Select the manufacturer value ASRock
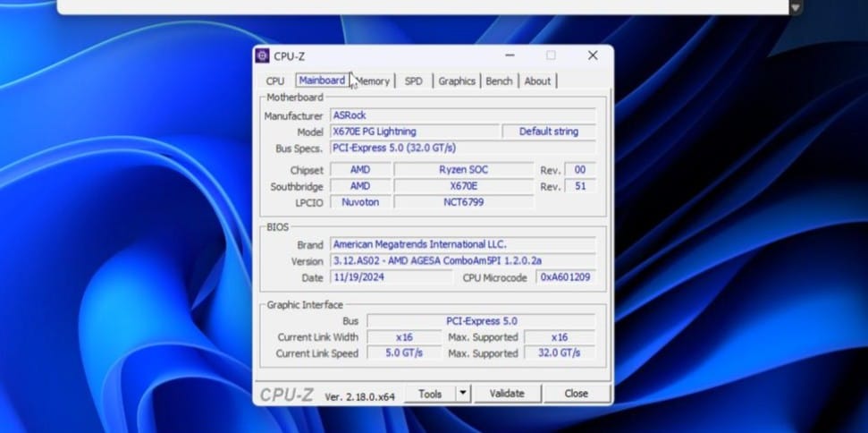 tap(463, 115)
